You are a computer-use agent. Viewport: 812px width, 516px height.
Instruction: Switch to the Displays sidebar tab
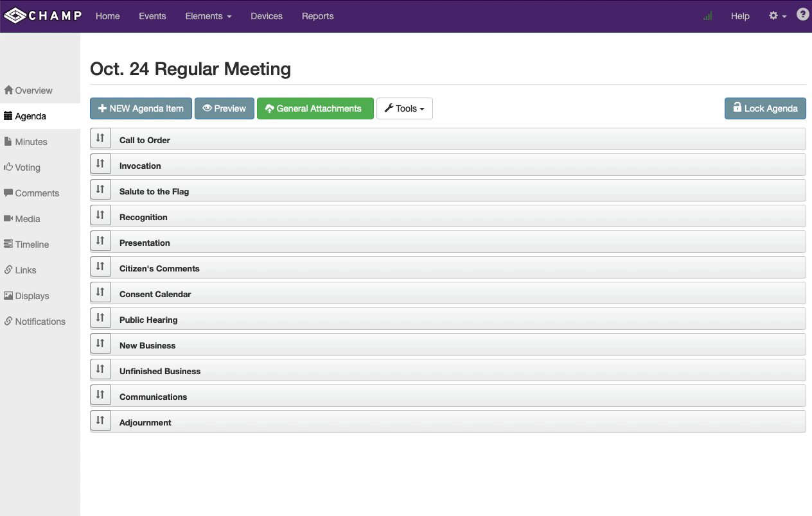pos(40,296)
